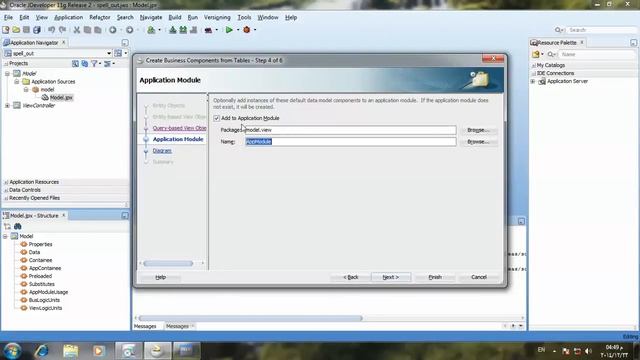
Task: Open the media player taskbar icon
Action: [x=98, y=351]
